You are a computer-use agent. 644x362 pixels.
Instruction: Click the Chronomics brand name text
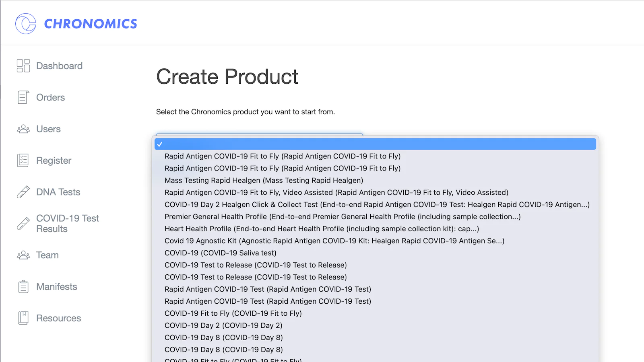[91, 24]
